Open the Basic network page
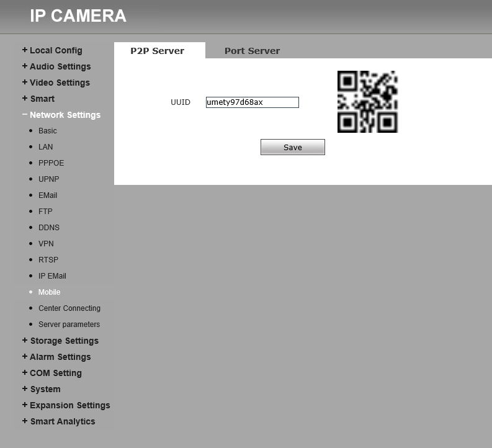The width and height of the screenshot is (492, 448). 47,131
